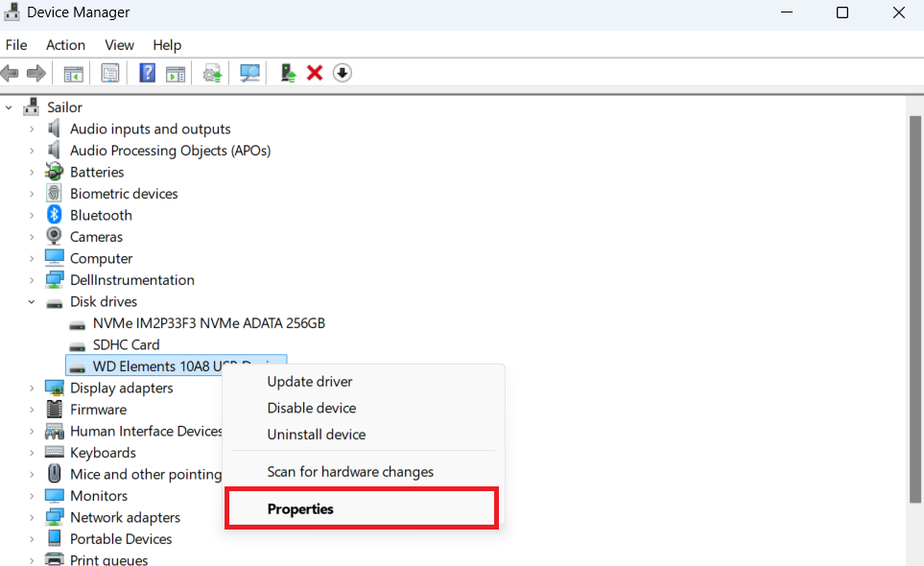The height and width of the screenshot is (566, 924).
Task: Open the File menu
Action: click(x=16, y=45)
